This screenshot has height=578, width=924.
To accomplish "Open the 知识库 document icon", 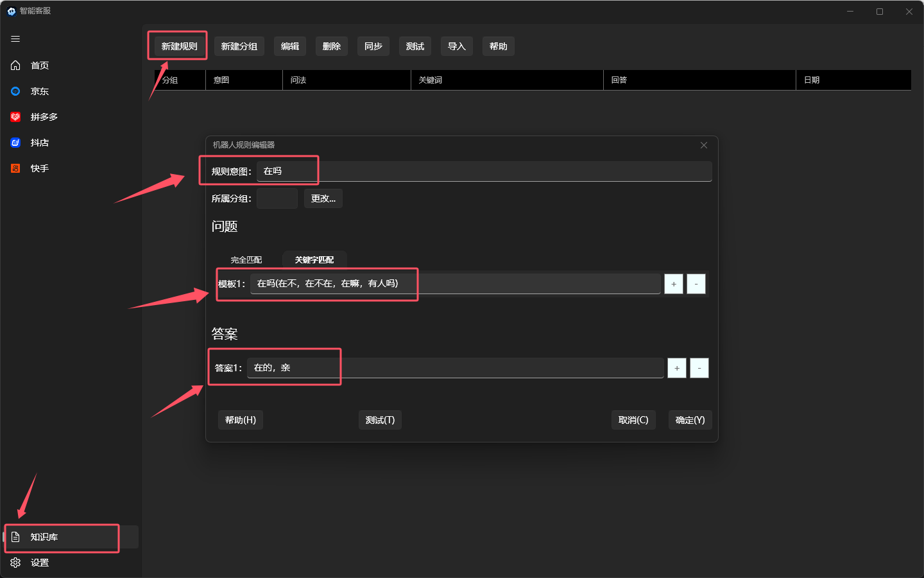I will tap(15, 537).
